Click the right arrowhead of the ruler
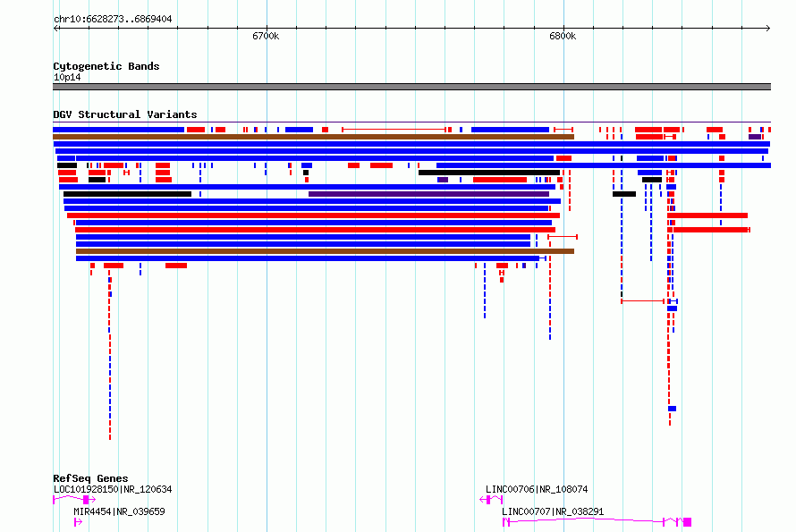 pyautogui.click(x=768, y=29)
